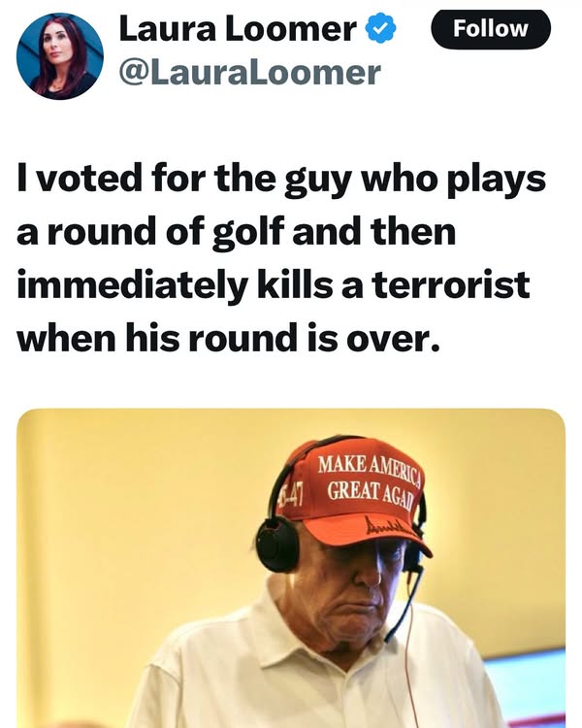The height and width of the screenshot is (728, 582).
Task: Open the @LauraLoomer handle link
Action: 249,72
